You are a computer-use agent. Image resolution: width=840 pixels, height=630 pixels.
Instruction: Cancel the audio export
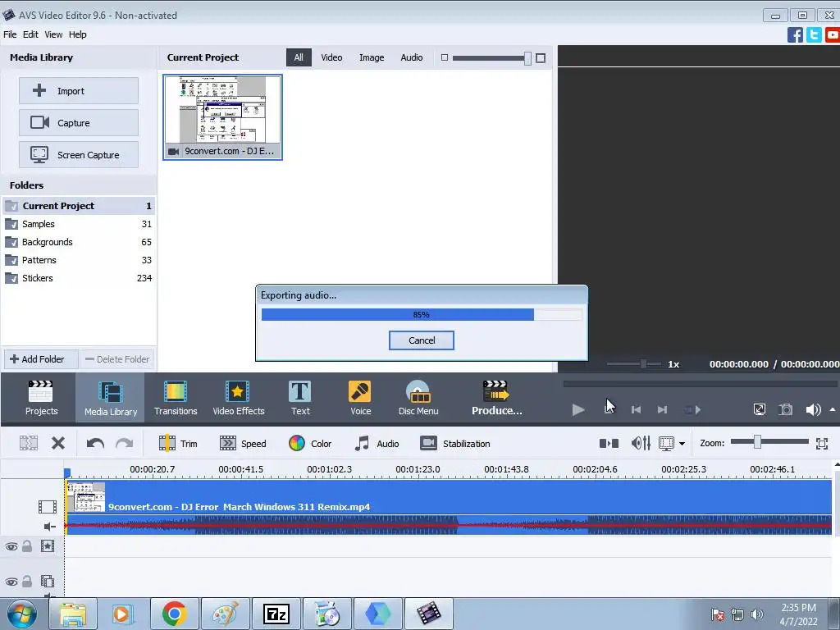pyautogui.click(x=422, y=340)
